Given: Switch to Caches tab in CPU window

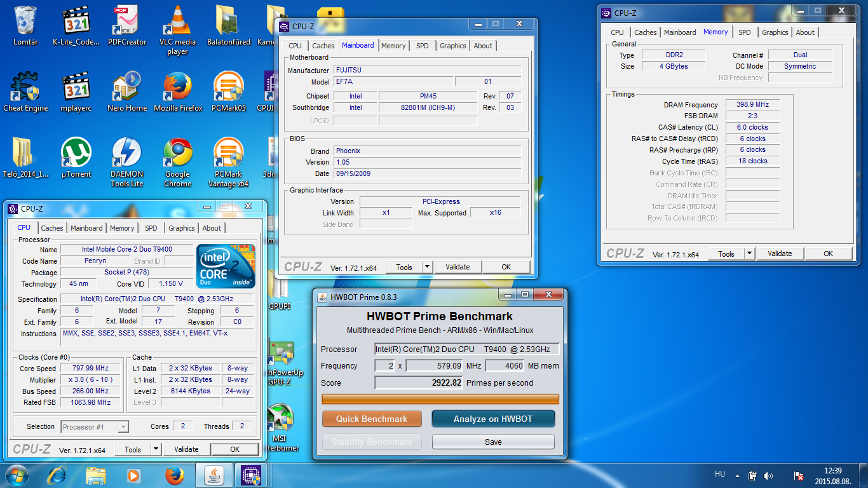Looking at the screenshot, I should [x=52, y=228].
